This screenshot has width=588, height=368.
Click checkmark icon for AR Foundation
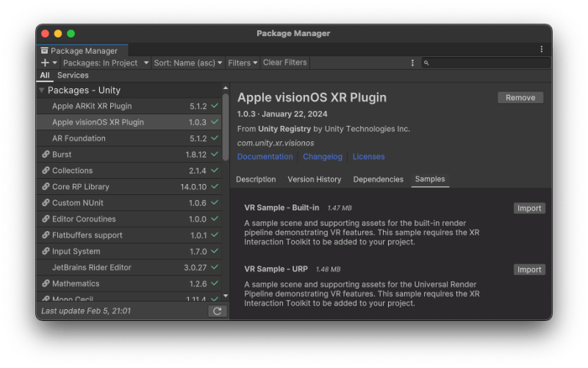pyautogui.click(x=215, y=138)
